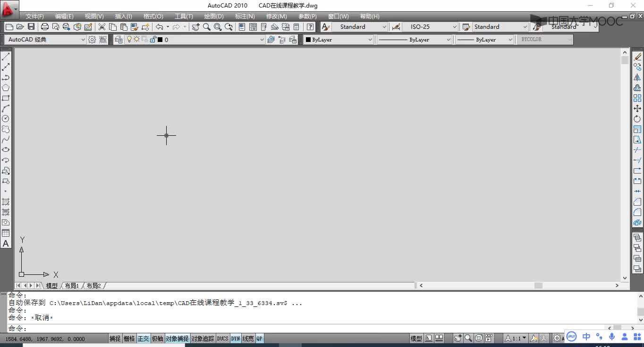Select the Line drawing tool

tap(6, 57)
